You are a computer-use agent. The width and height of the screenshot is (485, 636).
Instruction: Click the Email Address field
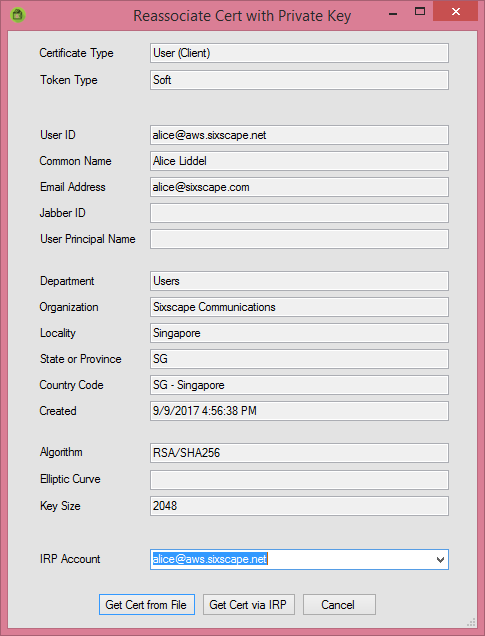click(x=299, y=187)
